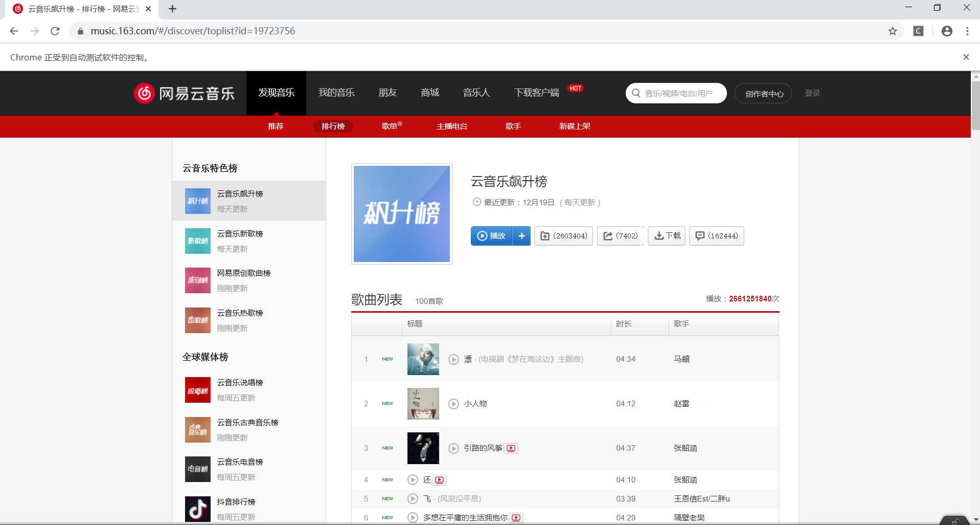Image resolution: width=980 pixels, height=525 pixels.
Task: Play song 还 with its play icon
Action: point(413,480)
